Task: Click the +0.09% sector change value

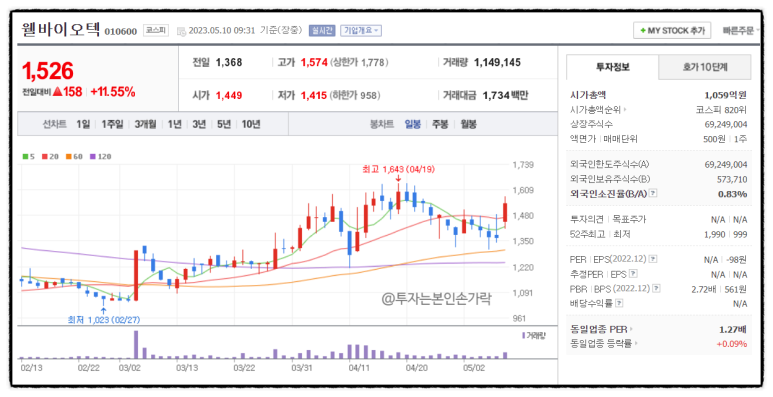Action: click(732, 343)
